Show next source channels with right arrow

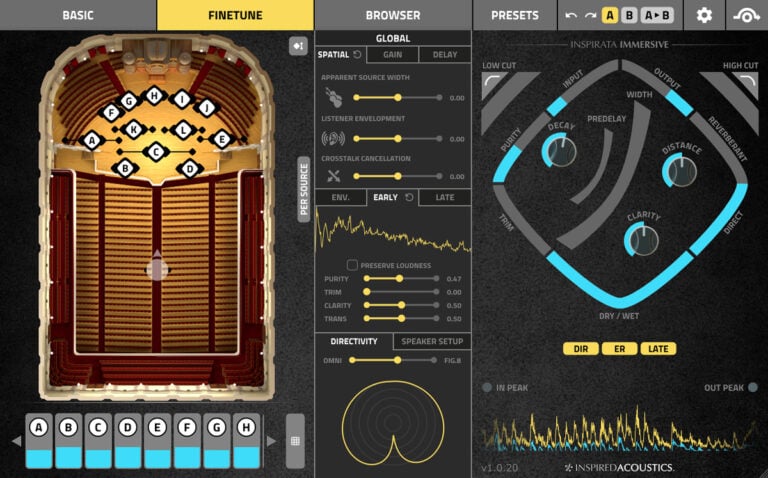coord(271,441)
